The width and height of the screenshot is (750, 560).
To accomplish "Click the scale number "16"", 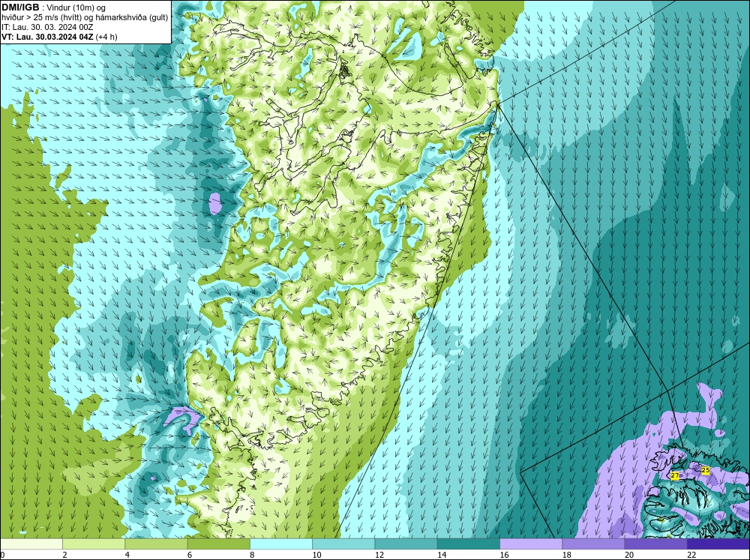I will (504, 555).
